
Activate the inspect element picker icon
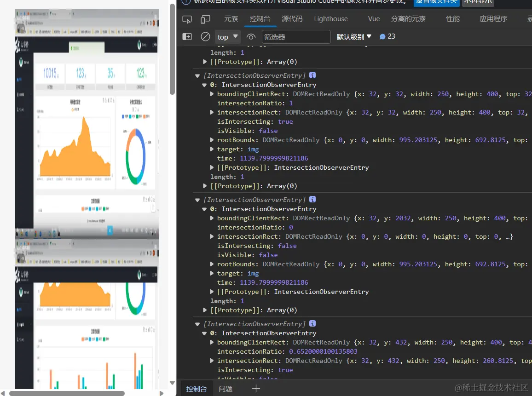pyautogui.click(x=187, y=19)
